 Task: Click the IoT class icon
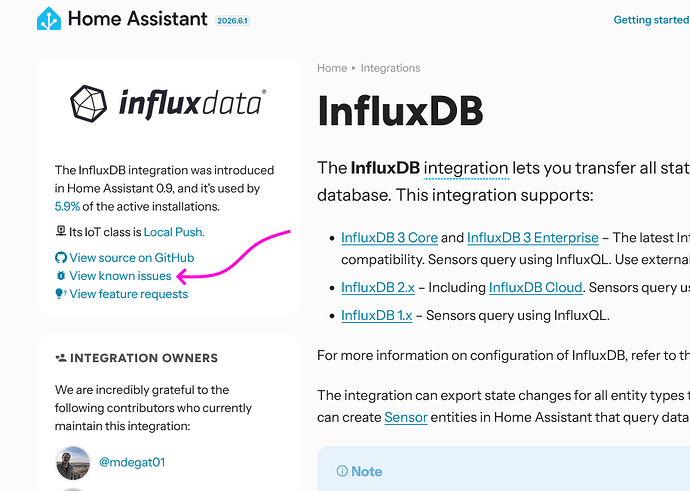coord(61,231)
